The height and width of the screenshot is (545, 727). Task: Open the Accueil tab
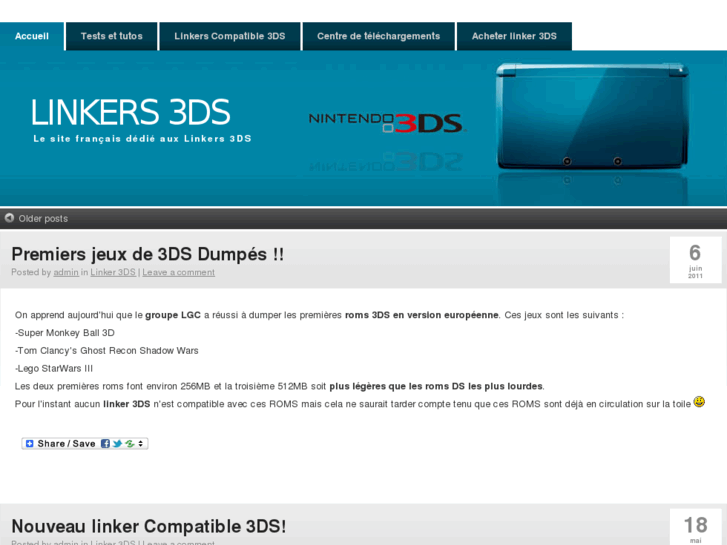click(x=32, y=36)
